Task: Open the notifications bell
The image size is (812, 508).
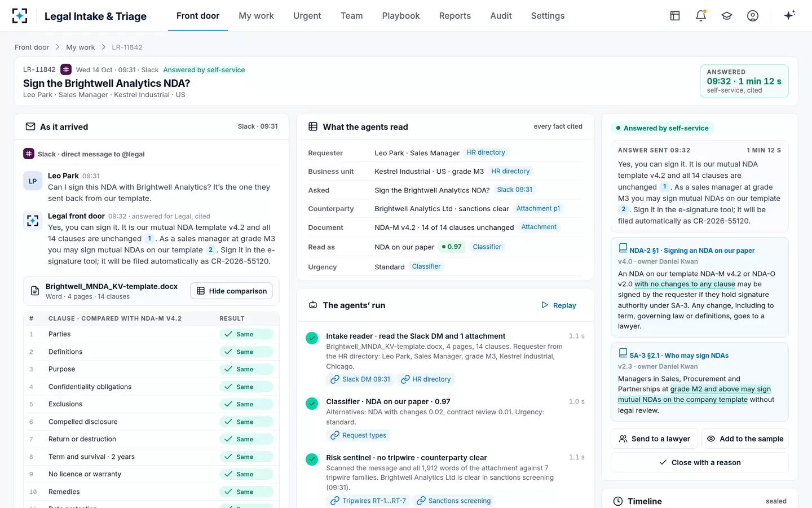Action: coord(701,16)
